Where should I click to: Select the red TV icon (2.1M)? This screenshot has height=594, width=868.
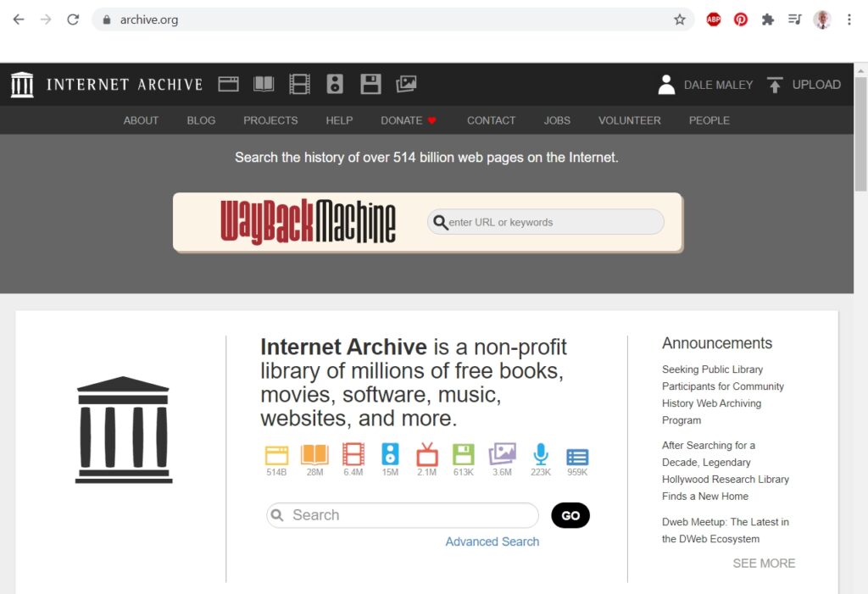tap(427, 454)
